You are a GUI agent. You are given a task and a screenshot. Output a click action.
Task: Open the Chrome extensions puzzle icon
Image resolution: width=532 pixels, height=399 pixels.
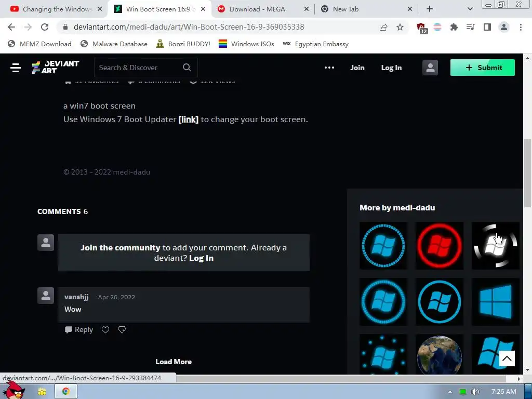(454, 27)
